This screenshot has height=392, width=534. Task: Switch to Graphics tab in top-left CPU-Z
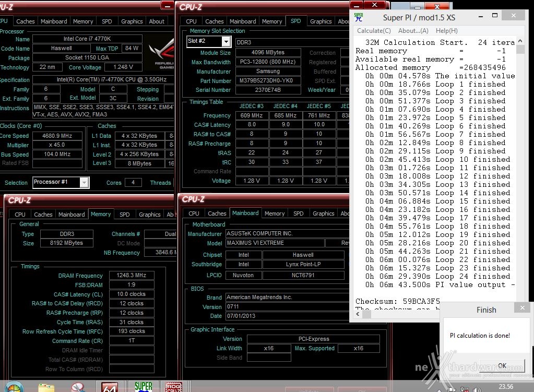click(132, 21)
